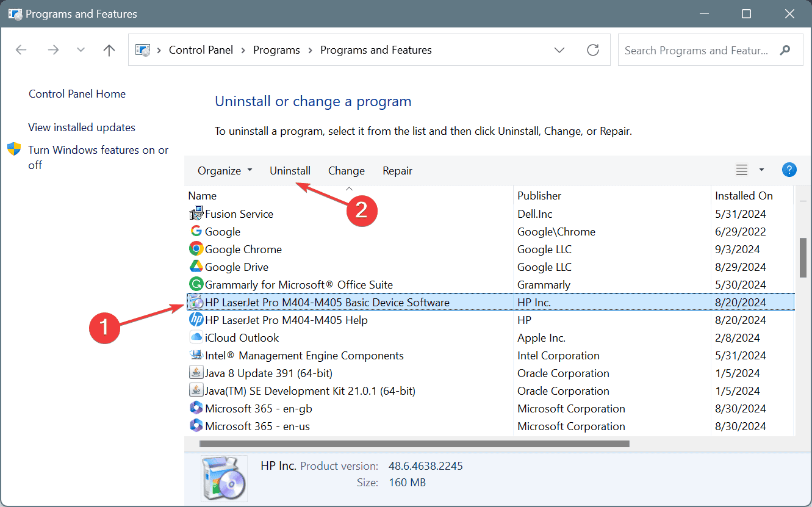Select Google Drive program name

[x=237, y=267]
